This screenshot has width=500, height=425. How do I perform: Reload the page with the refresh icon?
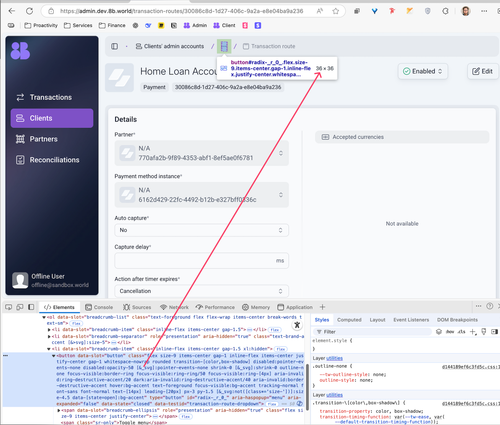[29, 11]
